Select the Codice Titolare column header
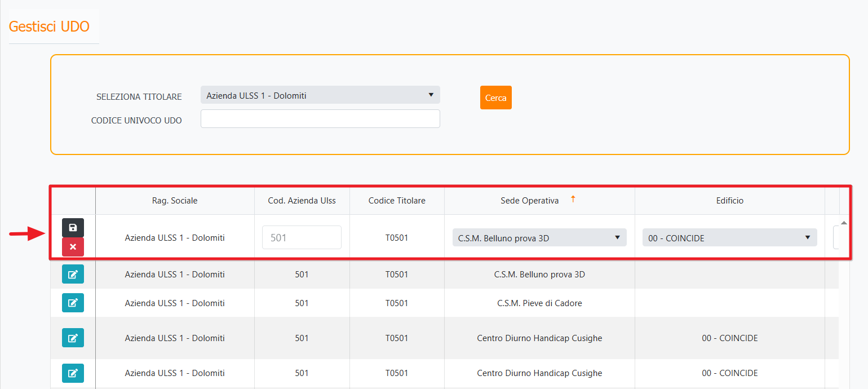The width and height of the screenshot is (868, 389). pyautogui.click(x=397, y=201)
